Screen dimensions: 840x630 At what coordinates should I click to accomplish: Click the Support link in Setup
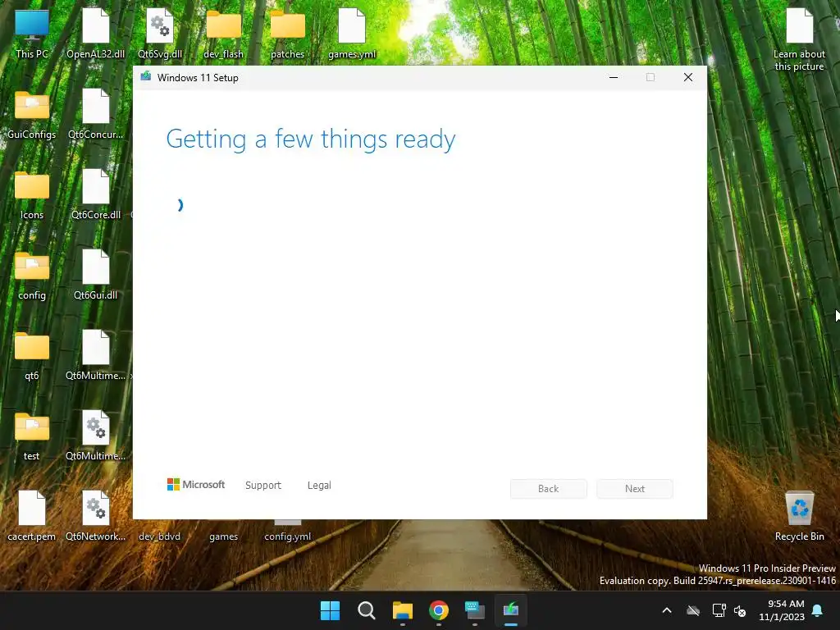pyautogui.click(x=263, y=485)
